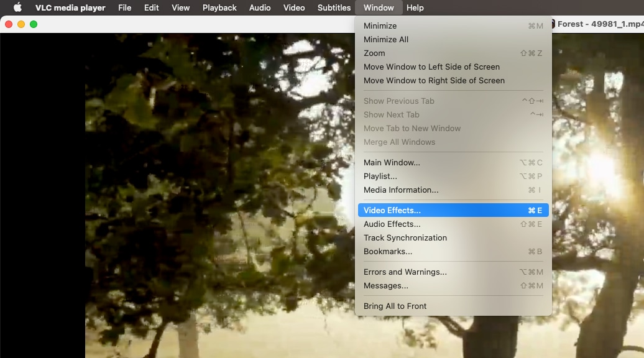The height and width of the screenshot is (358, 644).
Task: Open the VLC media player app menu
Action: (x=70, y=7)
